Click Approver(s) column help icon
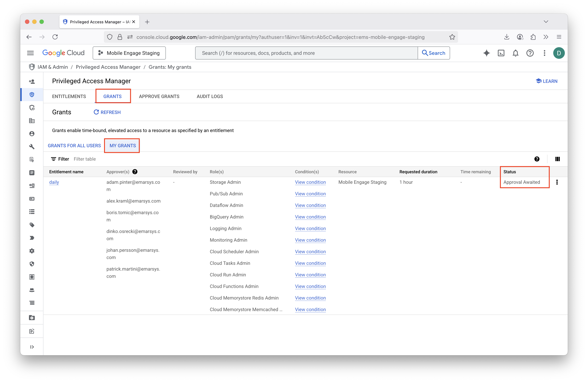The image size is (588, 382). coord(135,172)
